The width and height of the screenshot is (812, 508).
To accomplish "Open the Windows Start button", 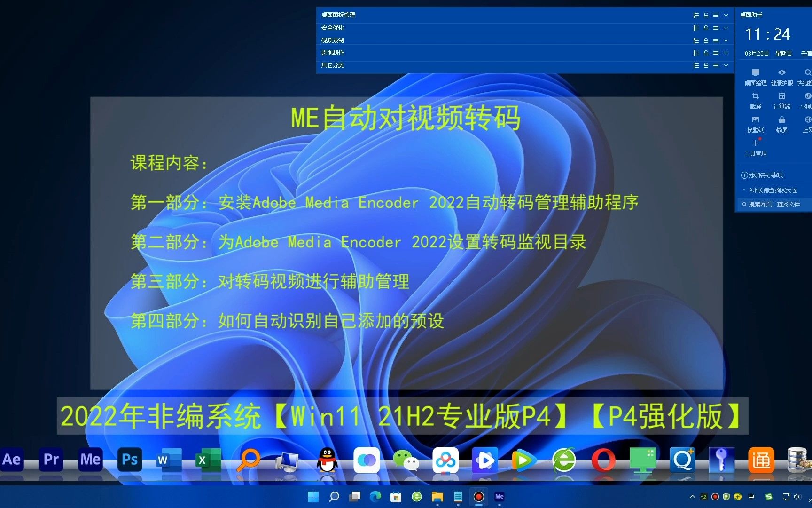I will [x=313, y=497].
